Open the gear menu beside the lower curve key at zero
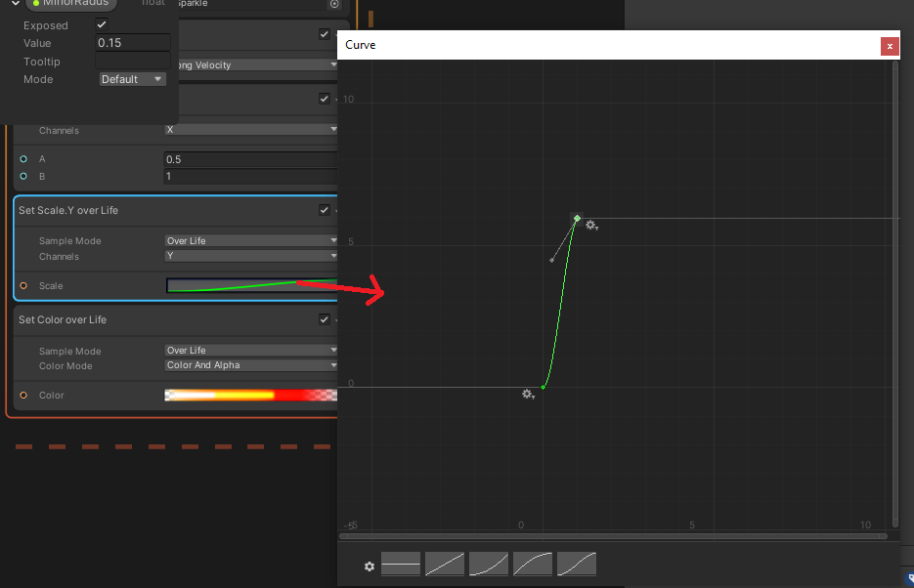 click(x=528, y=395)
